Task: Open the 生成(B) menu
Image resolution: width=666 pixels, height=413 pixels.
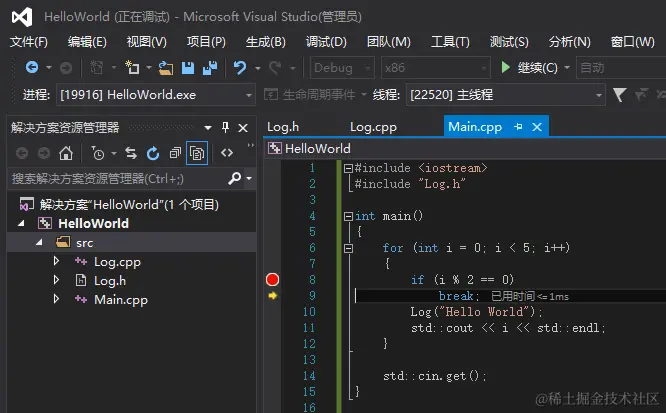Action: pos(266,42)
